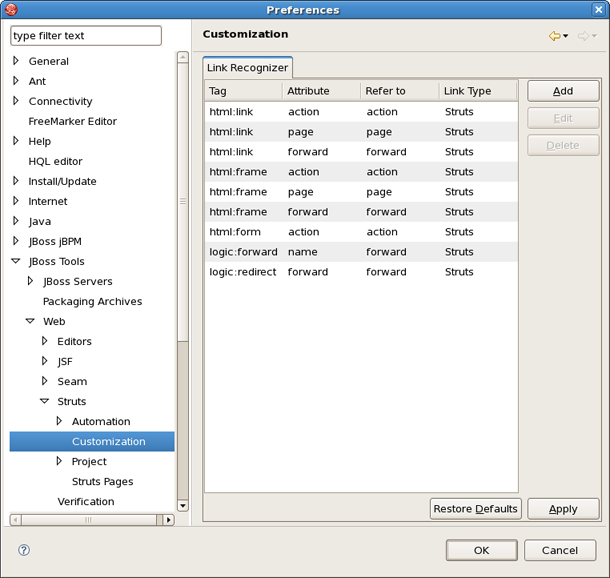The image size is (610, 578).
Task: Select the logic:redirect table row
Action: 360,271
